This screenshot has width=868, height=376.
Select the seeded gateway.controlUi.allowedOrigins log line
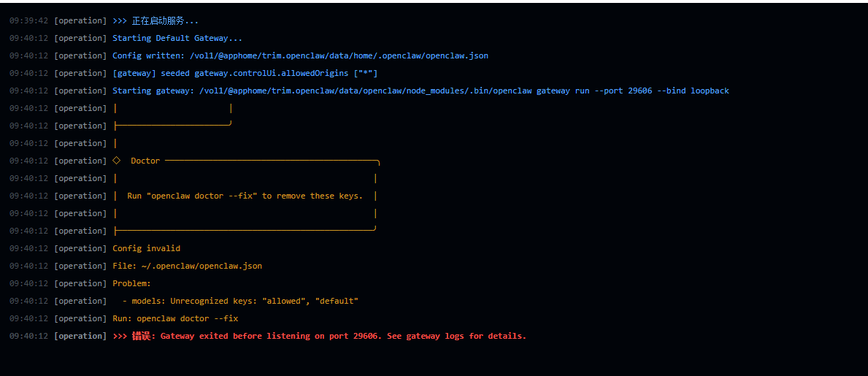point(245,74)
